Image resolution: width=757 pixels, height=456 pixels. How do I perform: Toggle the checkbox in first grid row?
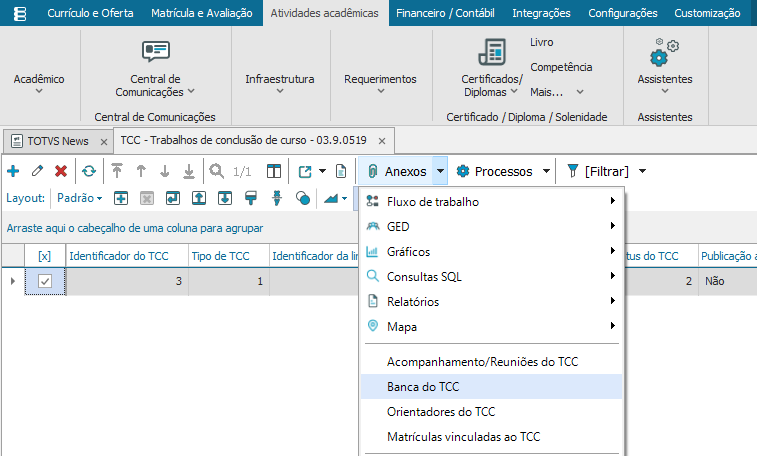click(45, 282)
